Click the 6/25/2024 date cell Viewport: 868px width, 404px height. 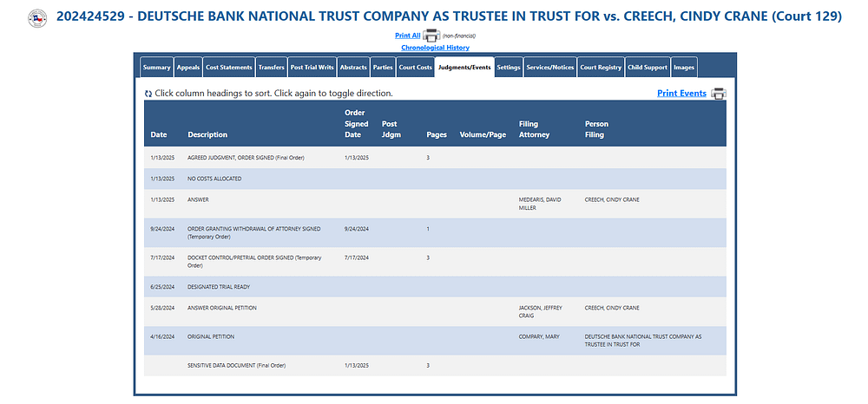coord(163,287)
